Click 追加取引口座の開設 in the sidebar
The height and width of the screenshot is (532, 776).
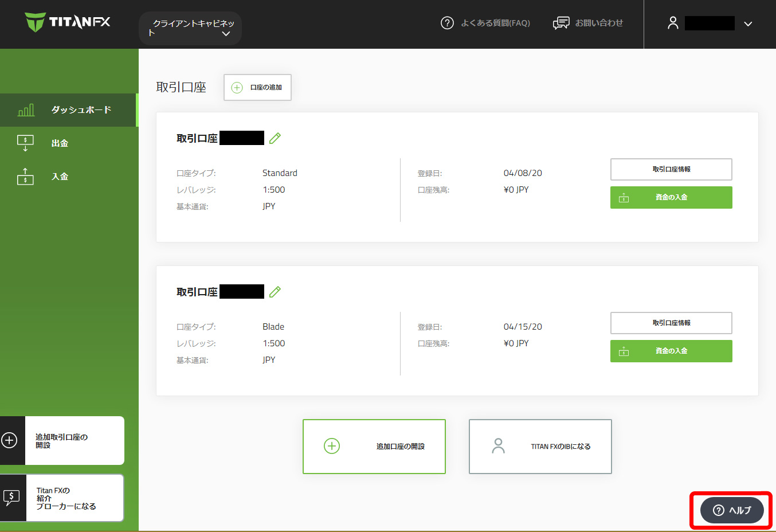(62, 441)
